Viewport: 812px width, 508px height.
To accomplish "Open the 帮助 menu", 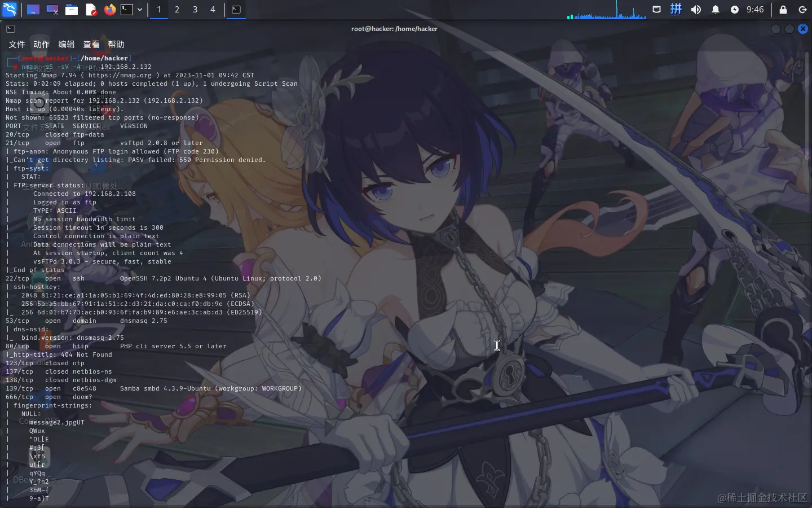I will pos(116,45).
